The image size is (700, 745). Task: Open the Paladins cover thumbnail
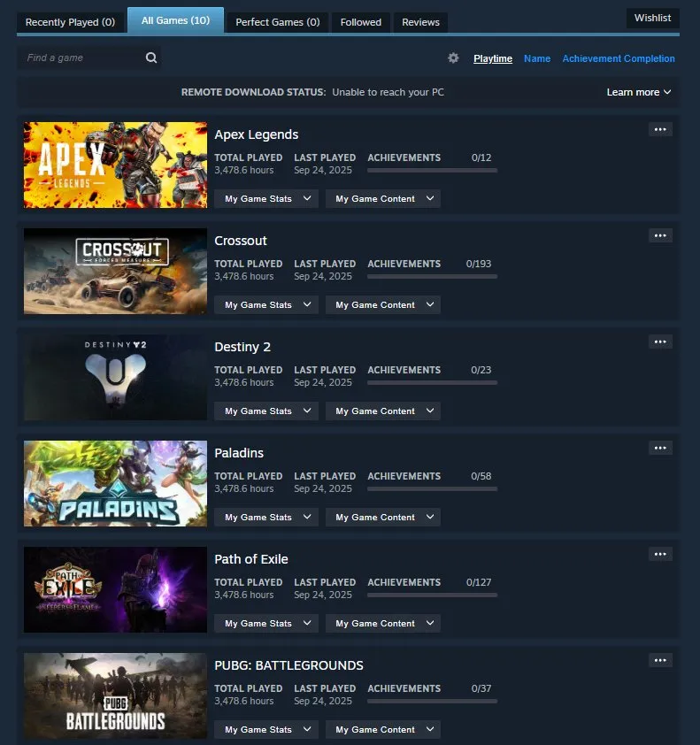pos(115,484)
